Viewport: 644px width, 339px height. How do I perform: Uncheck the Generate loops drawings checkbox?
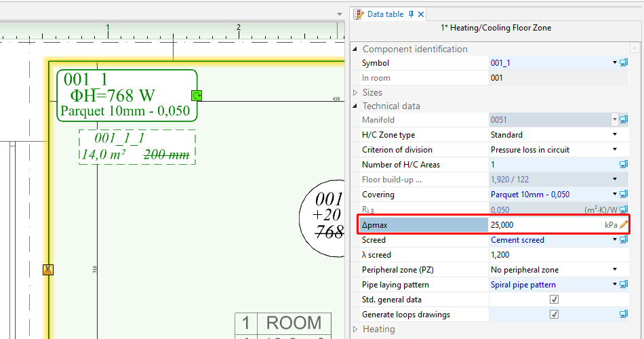point(554,315)
